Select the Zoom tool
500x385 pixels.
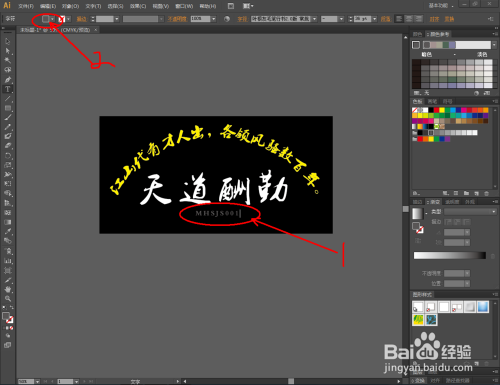[8, 299]
